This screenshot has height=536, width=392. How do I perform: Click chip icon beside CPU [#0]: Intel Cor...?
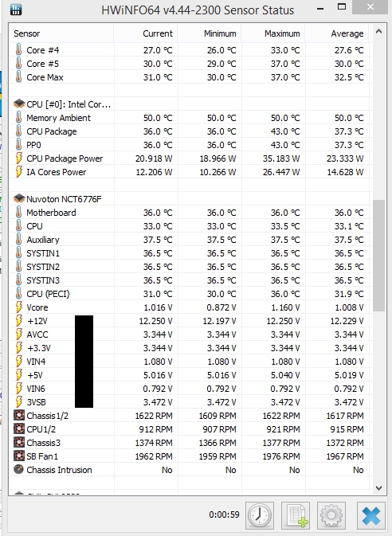point(19,104)
